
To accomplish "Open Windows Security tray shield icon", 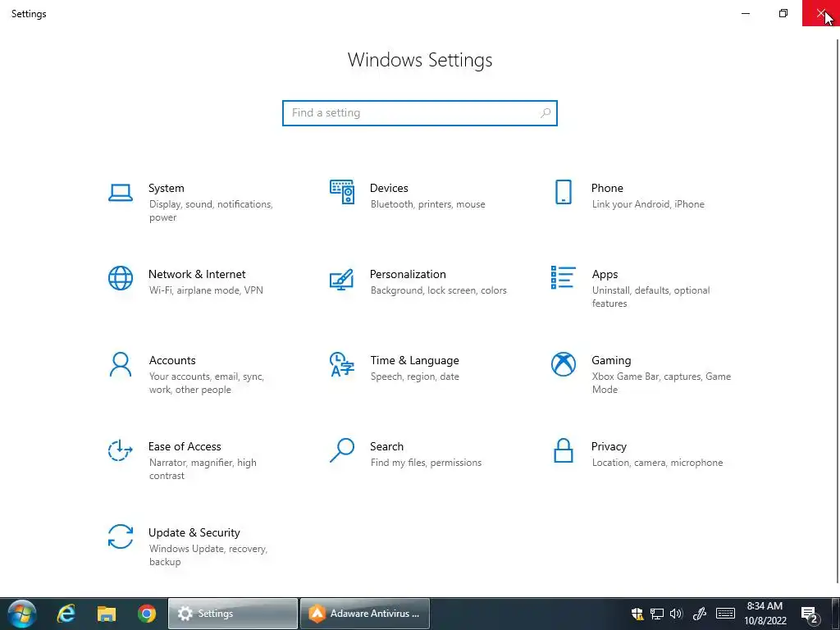I will click(x=637, y=614).
